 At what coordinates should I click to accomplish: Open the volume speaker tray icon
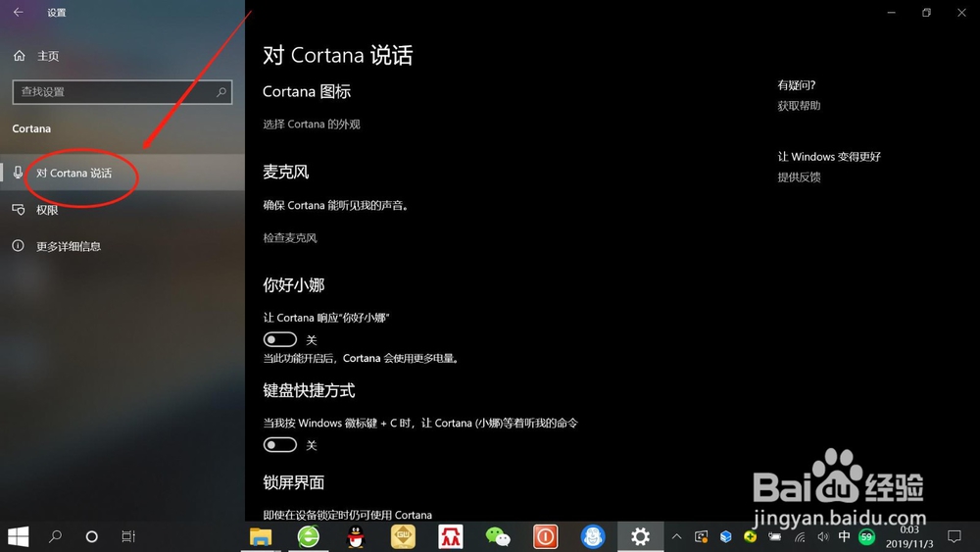823,536
